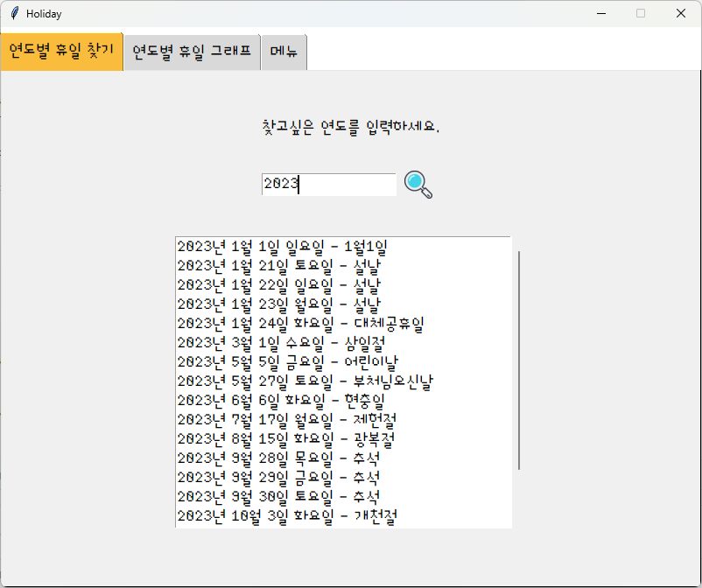702x588 pixels.
Task: Click the holiday list vertical scrollbar
Action: [x=519, y=360]
